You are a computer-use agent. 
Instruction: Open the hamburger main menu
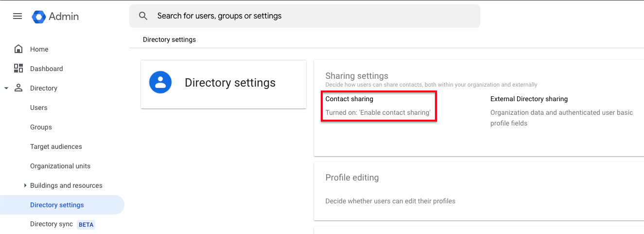[x=17, y=16]
